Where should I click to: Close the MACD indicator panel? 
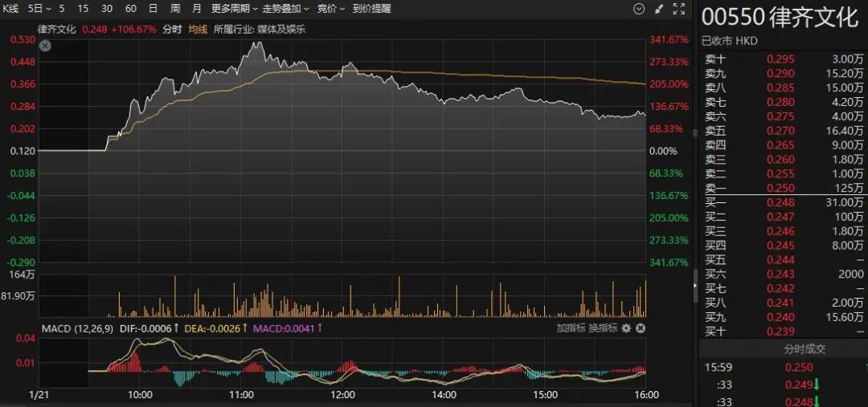[x=640, y=328]
